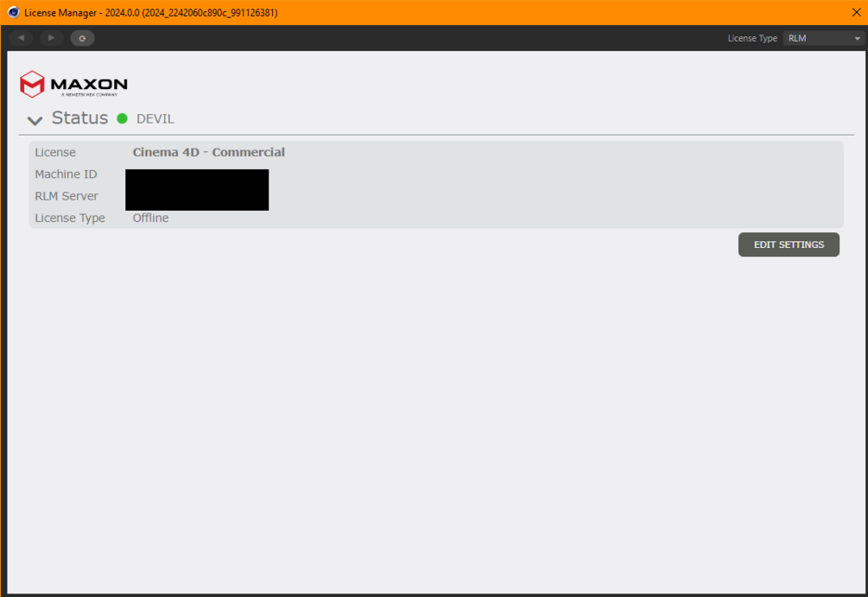Click the back navigation arrow
This screenshot has width=868, height=597.
pos(21,38)
